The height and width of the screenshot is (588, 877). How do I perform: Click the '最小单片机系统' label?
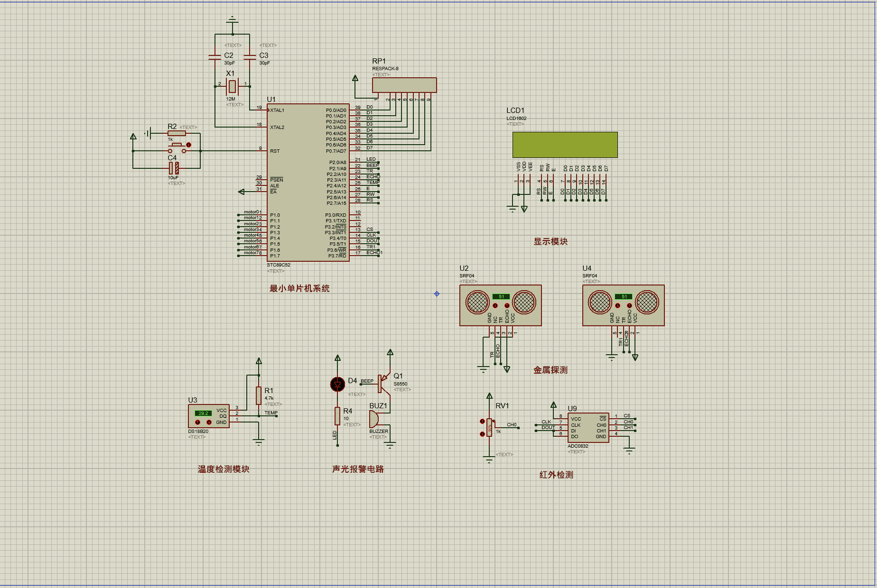pyautogui.click(x=299, y=288)
